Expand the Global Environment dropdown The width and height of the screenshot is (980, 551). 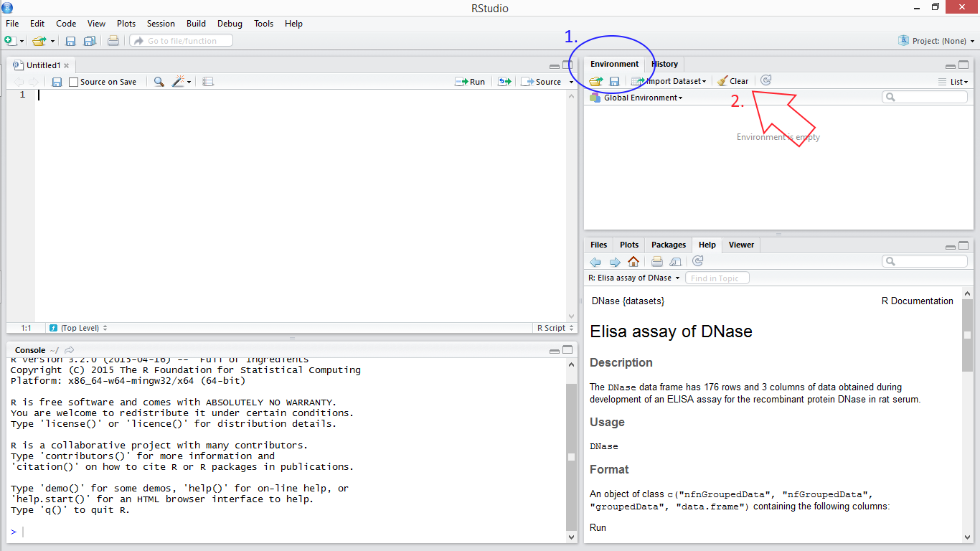(x=642, y=98)
